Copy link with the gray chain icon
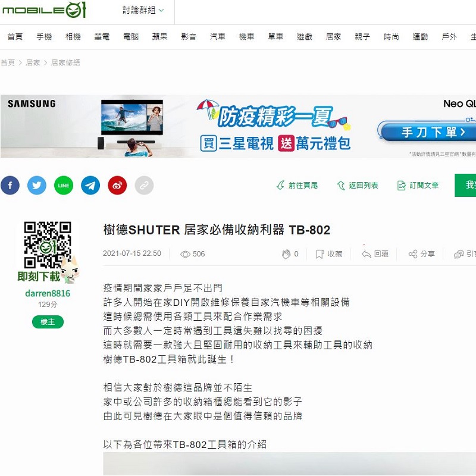This screenshot has height=476, width=476. [x=144, y=185]
